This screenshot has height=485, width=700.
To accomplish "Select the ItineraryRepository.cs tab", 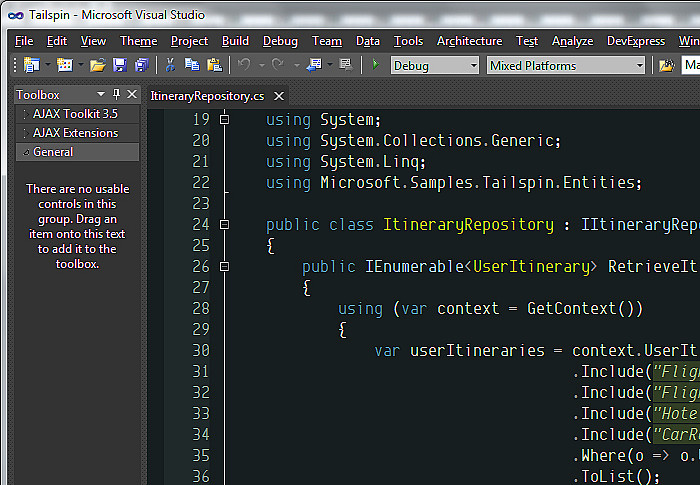I will [x=207, y=96].
